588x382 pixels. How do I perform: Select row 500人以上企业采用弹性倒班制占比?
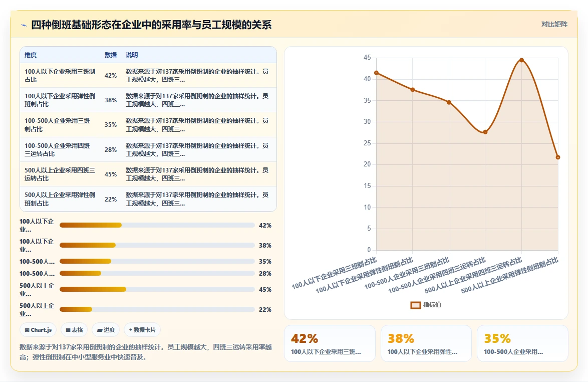[x=148, y=199]
